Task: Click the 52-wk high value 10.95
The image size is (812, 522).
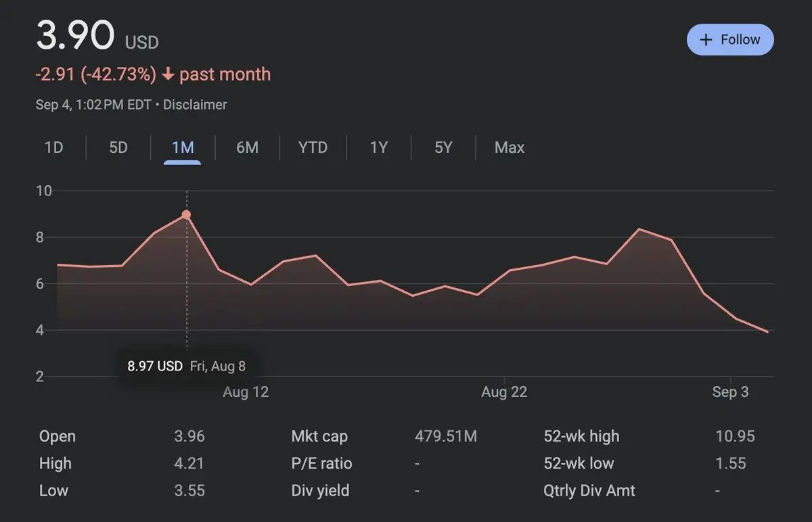Action: (x=735, y=437)
